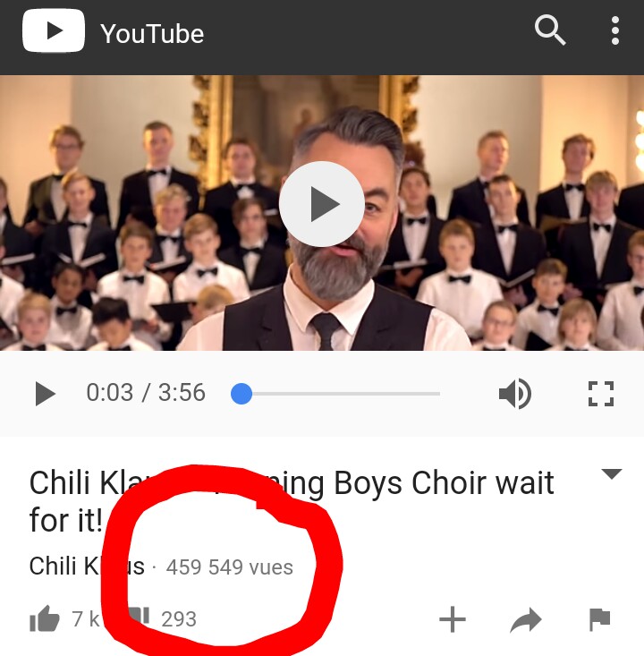Click the 0:03 / 3:56 time display
The width and height of the screenshot is (644, 656).
tap(146, 392)
